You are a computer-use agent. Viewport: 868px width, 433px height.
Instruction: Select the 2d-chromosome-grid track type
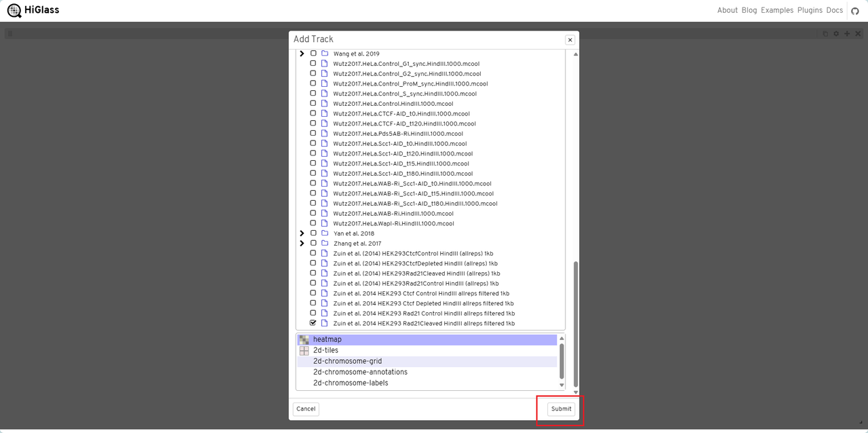348,360
